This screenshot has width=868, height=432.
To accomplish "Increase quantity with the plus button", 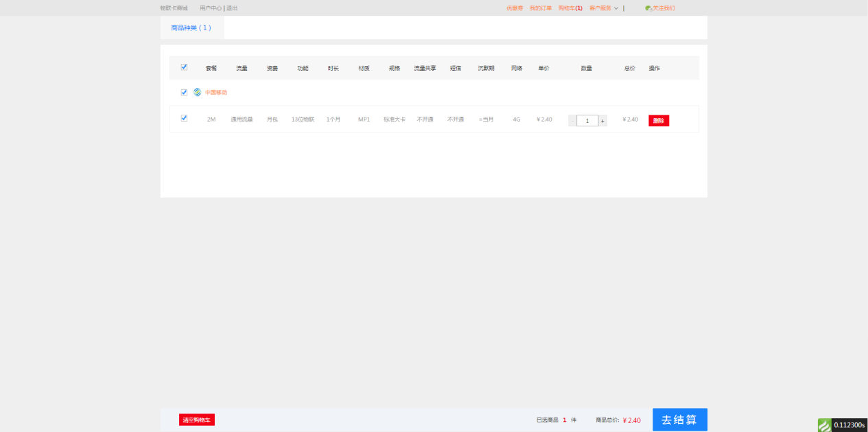I will 602,121.
